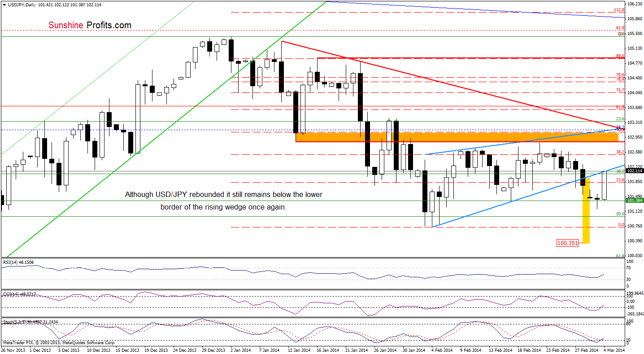Click the 100.760 price axis label

point(635,226)
